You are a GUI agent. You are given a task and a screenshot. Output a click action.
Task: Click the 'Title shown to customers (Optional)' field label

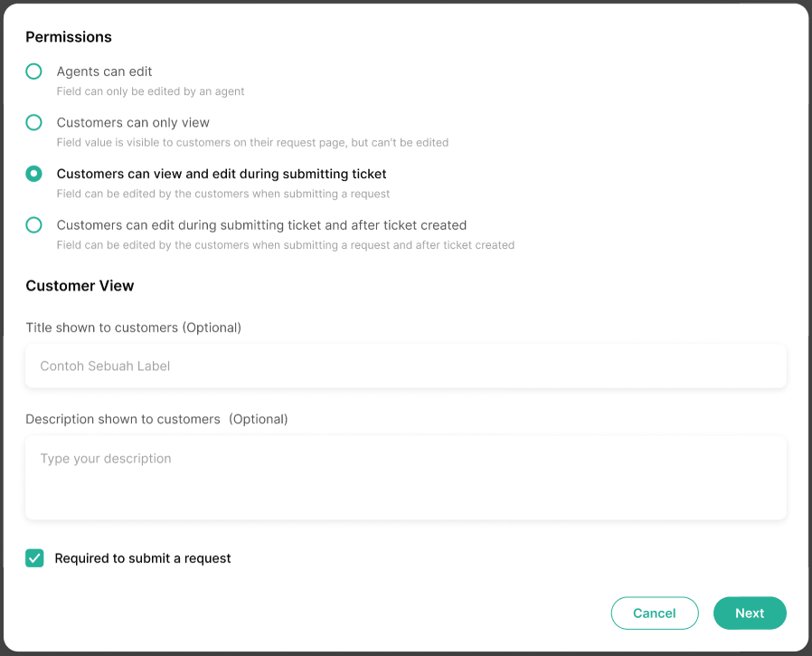[x=133, y=328]
